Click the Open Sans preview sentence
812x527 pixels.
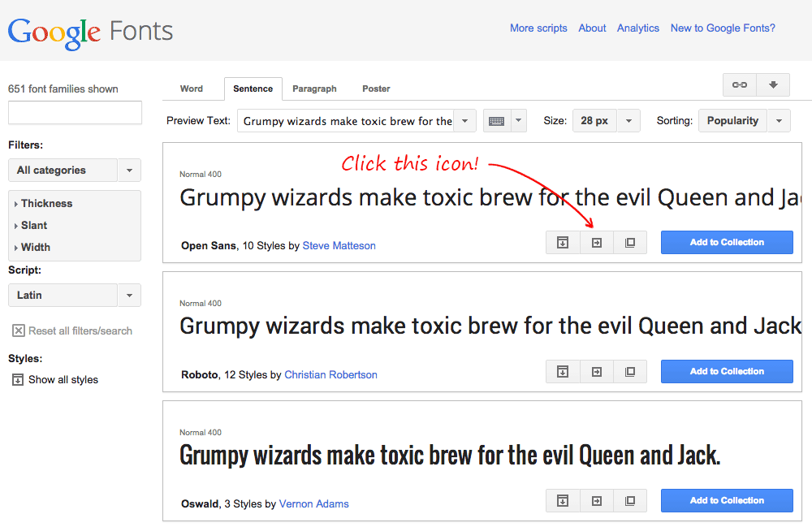490,198
